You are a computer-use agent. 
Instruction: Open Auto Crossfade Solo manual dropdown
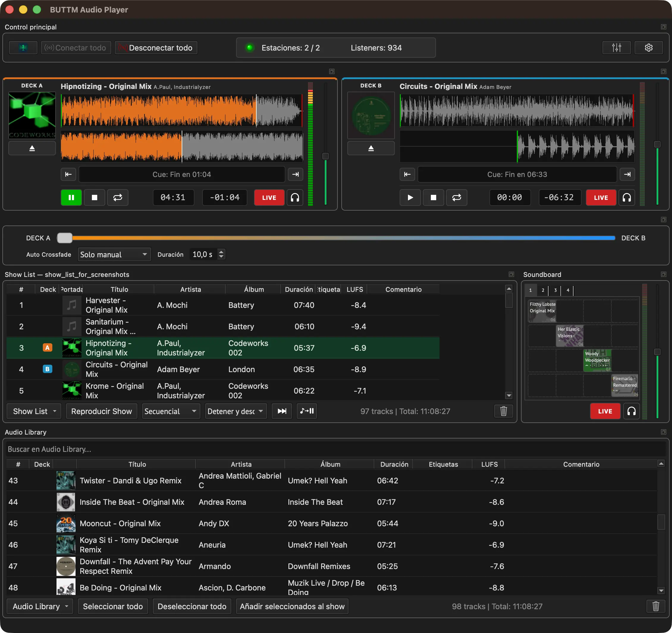pos(114,254)
